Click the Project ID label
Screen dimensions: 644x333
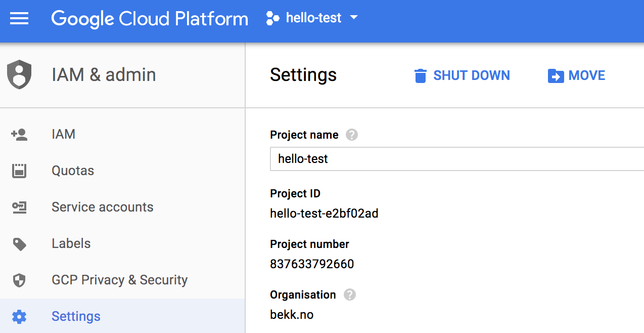[295, 194]
